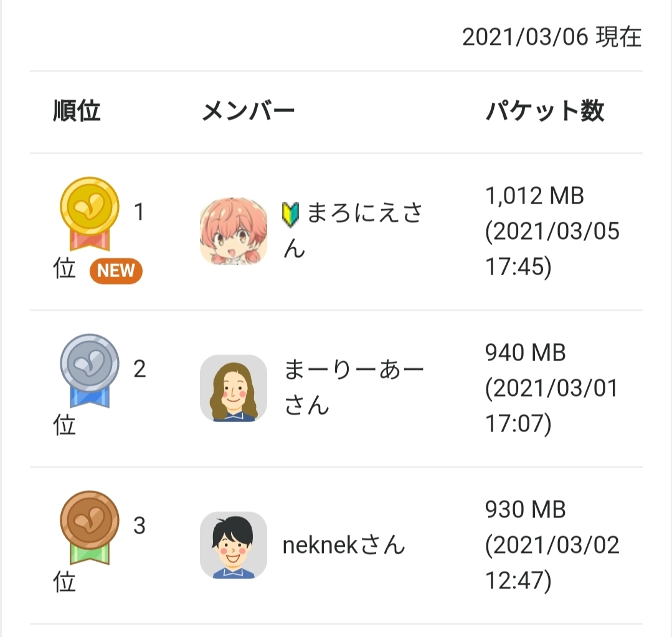Open まろにえ's pink-haired anime avatar
Image resolution: width=672 pixels, height=637 pixels.
pos(234,232)
